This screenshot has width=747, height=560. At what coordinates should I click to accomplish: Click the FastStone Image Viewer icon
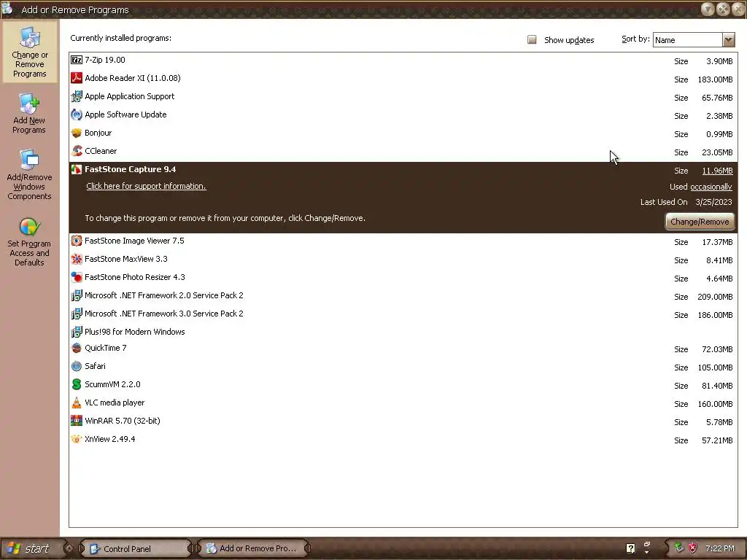pyautogui.click(x=76, y=241)
